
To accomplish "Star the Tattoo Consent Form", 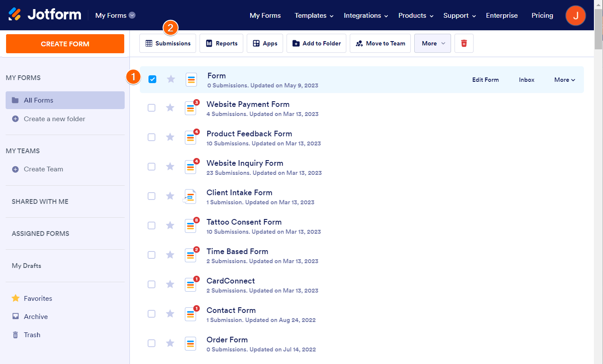I will 170,225.
